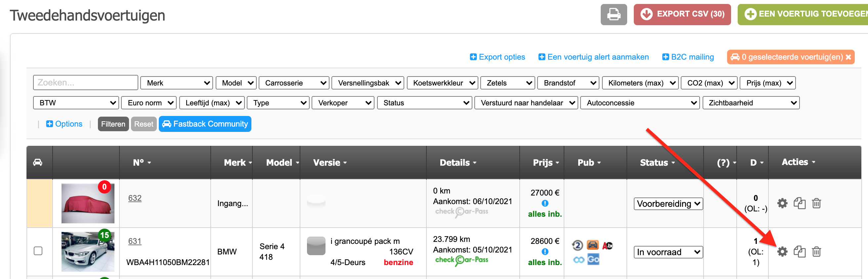Viewport: 868px width, 279px height.
Task: Focus the Zoeken search field
Action: tap(86, 82)
